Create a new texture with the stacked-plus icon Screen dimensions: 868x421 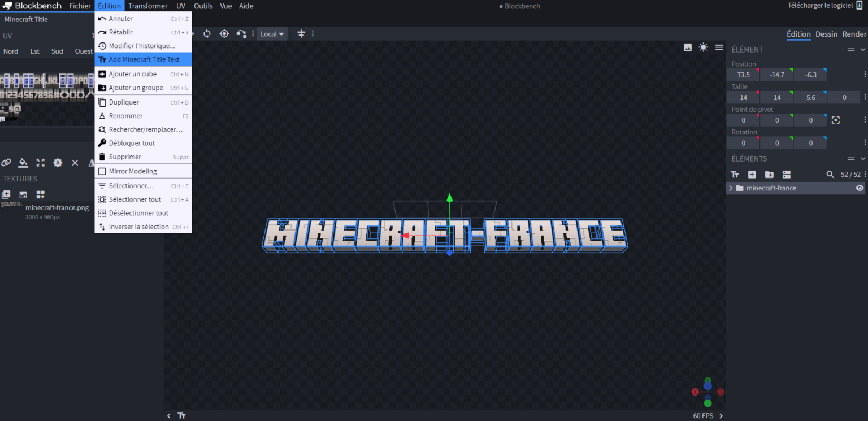click(7, 194)
